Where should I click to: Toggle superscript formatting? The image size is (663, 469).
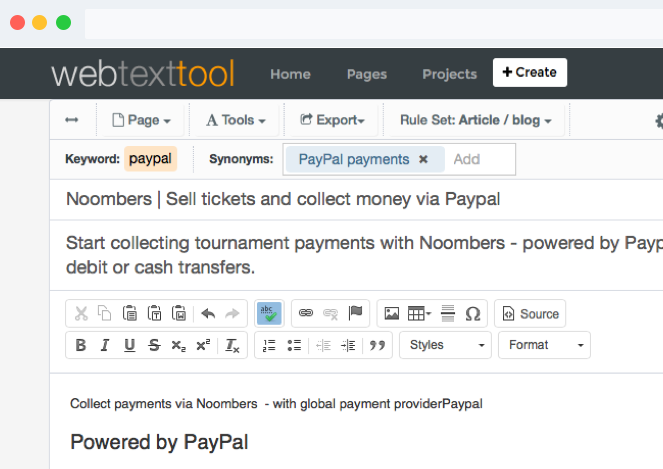(x=203, y=346)
